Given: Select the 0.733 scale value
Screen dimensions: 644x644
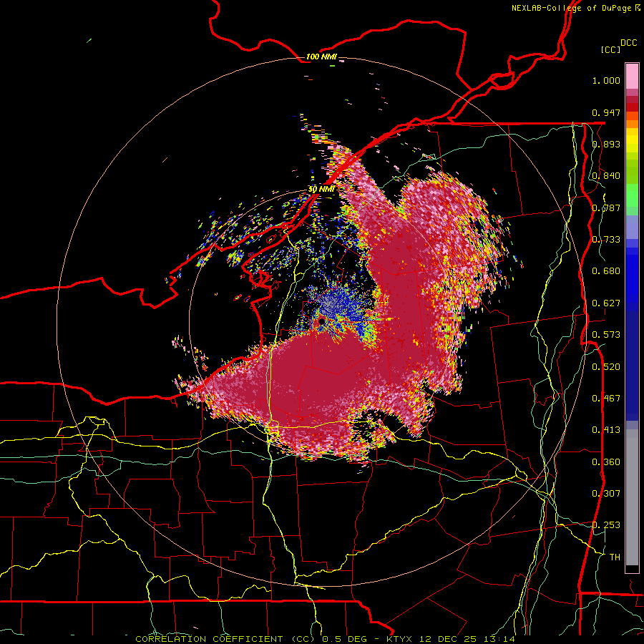Looking at the screenshot, I should click(606, 240).
